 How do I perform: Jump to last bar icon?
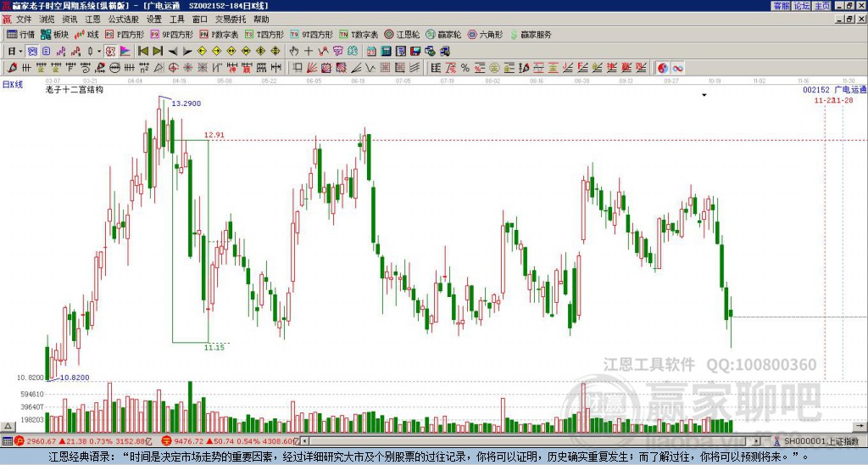[158, 51]
